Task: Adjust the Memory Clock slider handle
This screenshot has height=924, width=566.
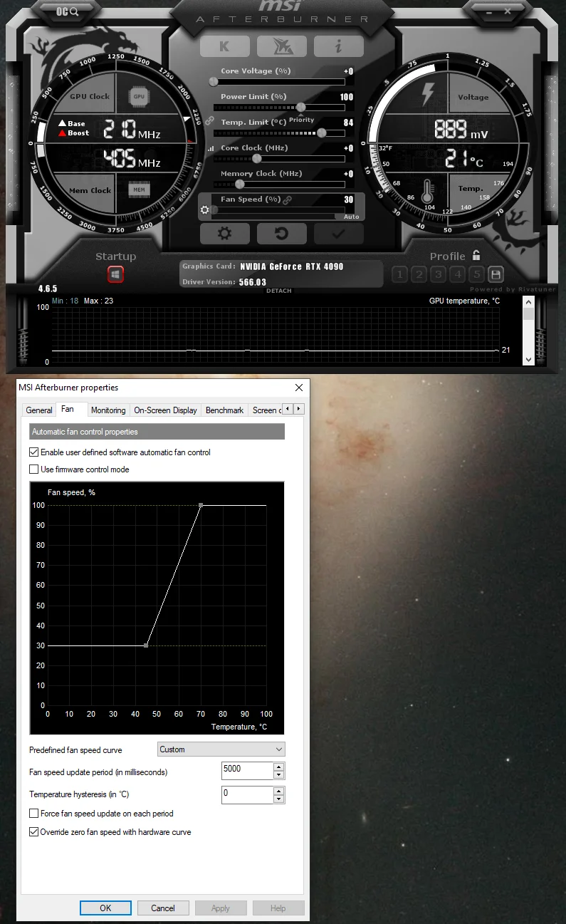Action: coord(239,184)
